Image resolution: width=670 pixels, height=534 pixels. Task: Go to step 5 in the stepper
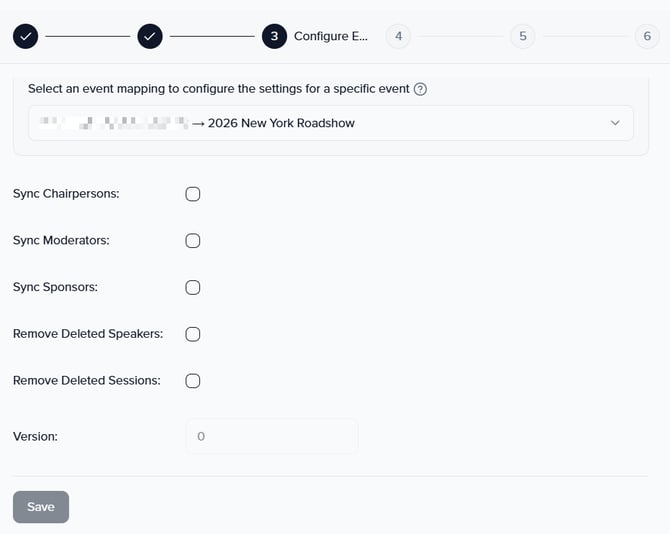(522, 36)
